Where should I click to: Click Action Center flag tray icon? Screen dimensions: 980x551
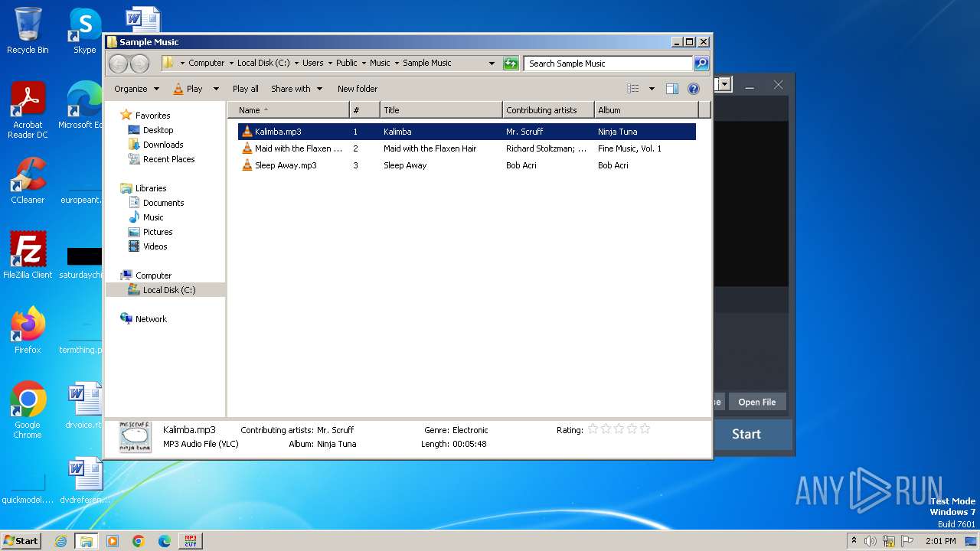click(907, 541)
